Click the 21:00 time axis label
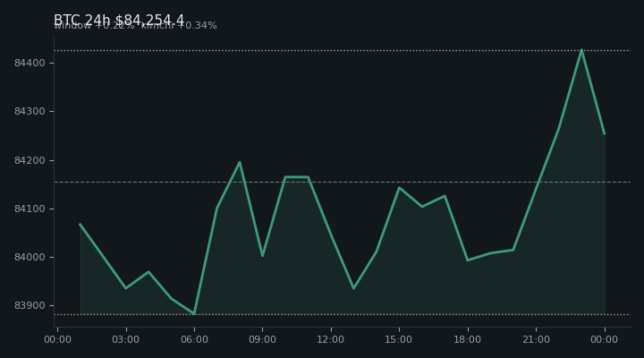Screen dimensions: 644x358 536,339
